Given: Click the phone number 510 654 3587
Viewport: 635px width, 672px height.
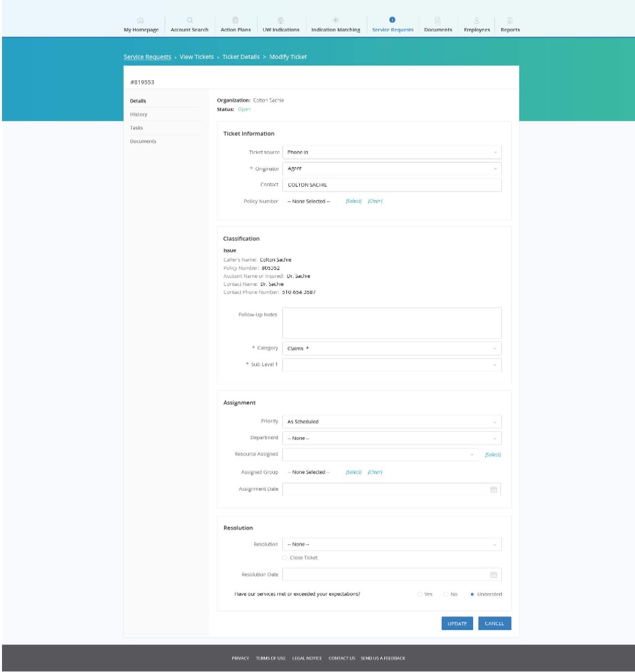Looking at the screenshot, I should (x=298, y=292).
